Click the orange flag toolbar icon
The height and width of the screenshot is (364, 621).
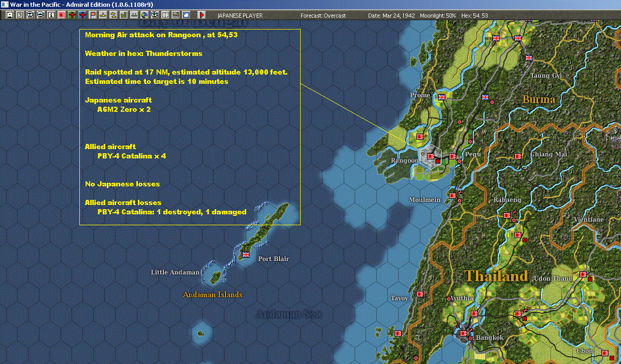tap(93, 15)
